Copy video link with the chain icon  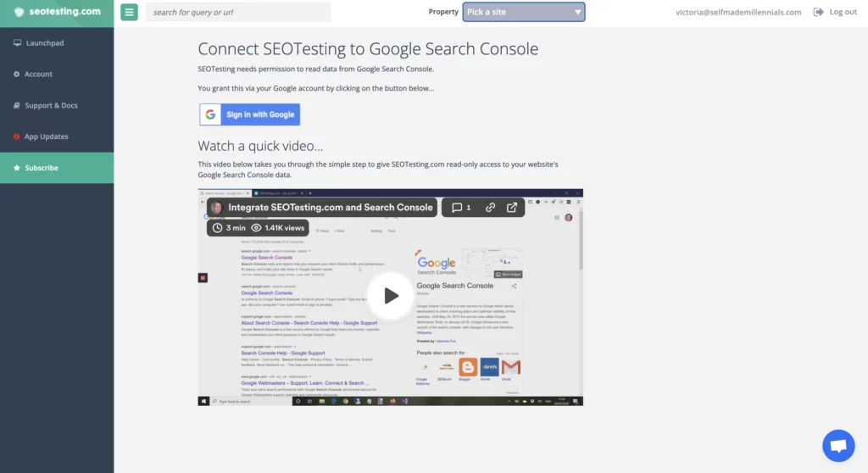pyautogui.click(x=491, y=207)
